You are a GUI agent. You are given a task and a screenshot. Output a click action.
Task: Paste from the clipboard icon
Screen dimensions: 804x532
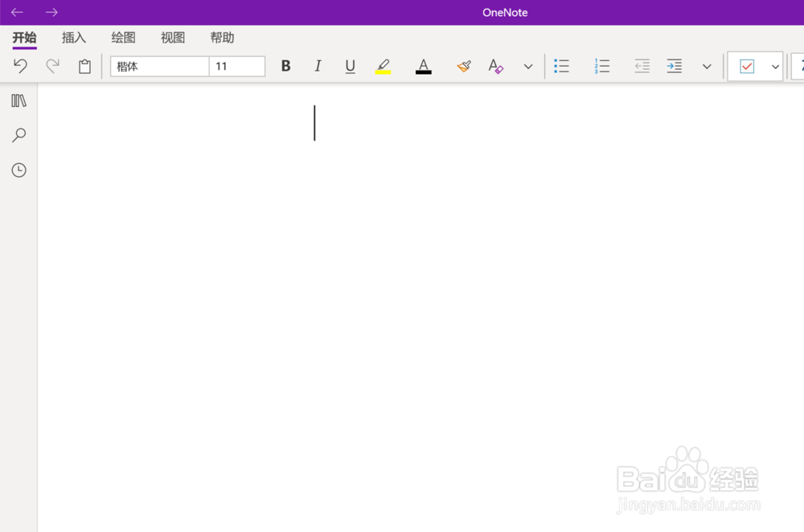(x=84, y=66)
